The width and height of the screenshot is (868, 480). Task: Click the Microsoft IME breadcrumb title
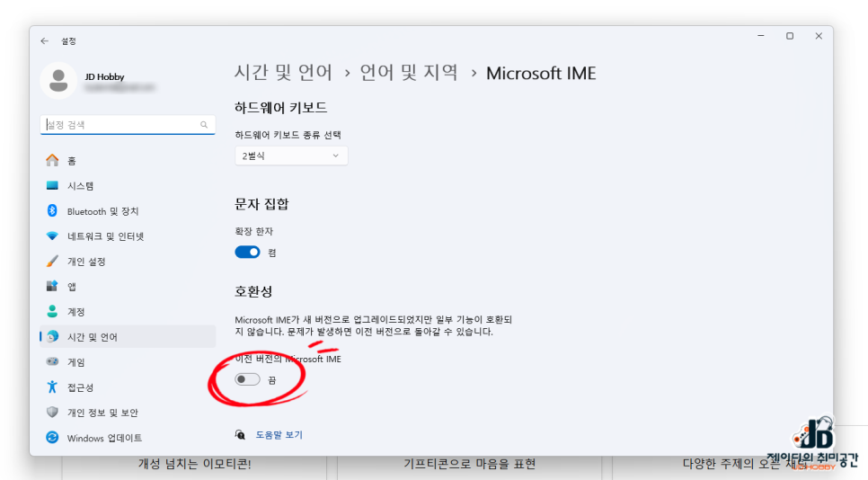coord(541,73)
